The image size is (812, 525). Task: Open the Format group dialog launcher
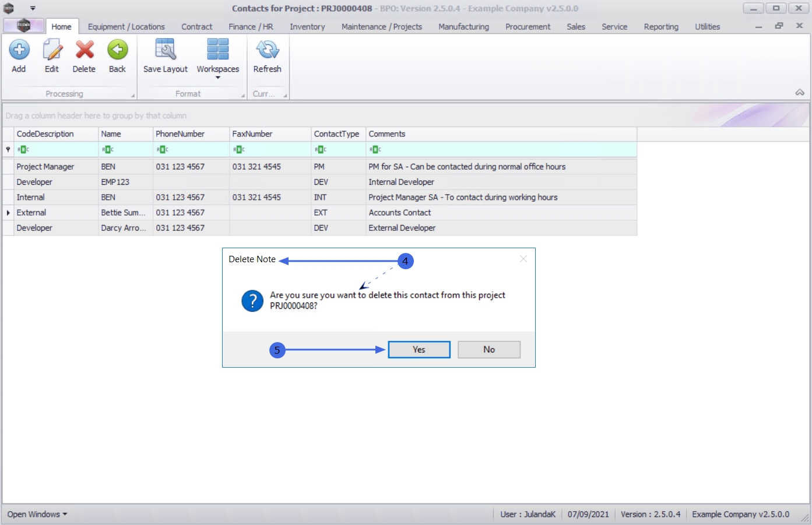pos(242,96)
